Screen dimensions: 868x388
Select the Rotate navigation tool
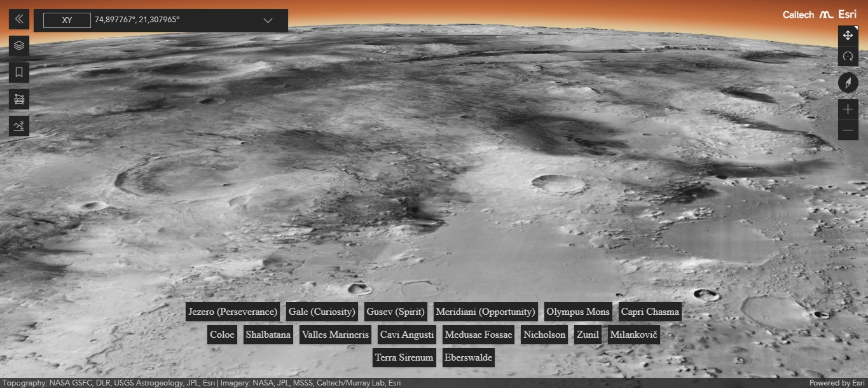[848, 56]
